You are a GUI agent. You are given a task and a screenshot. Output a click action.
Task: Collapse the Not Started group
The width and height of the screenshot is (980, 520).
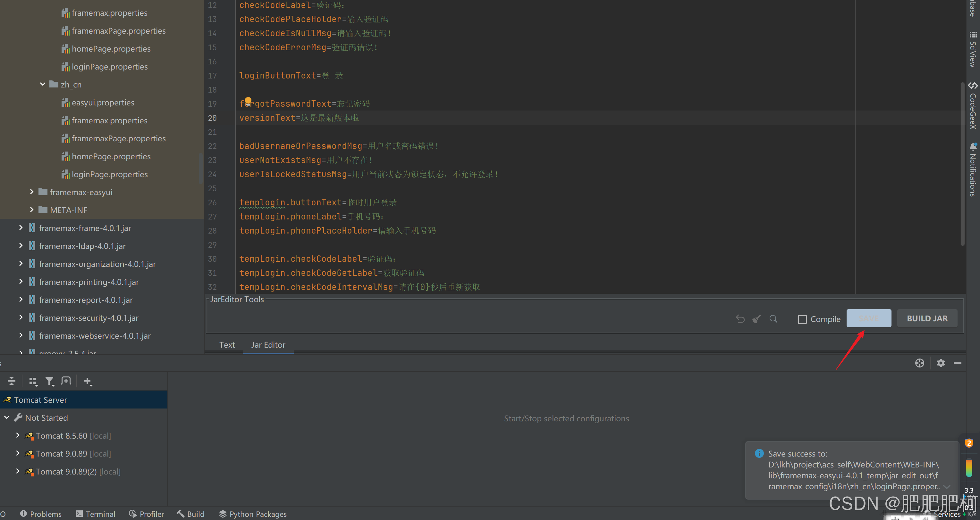tap(7, 417)
